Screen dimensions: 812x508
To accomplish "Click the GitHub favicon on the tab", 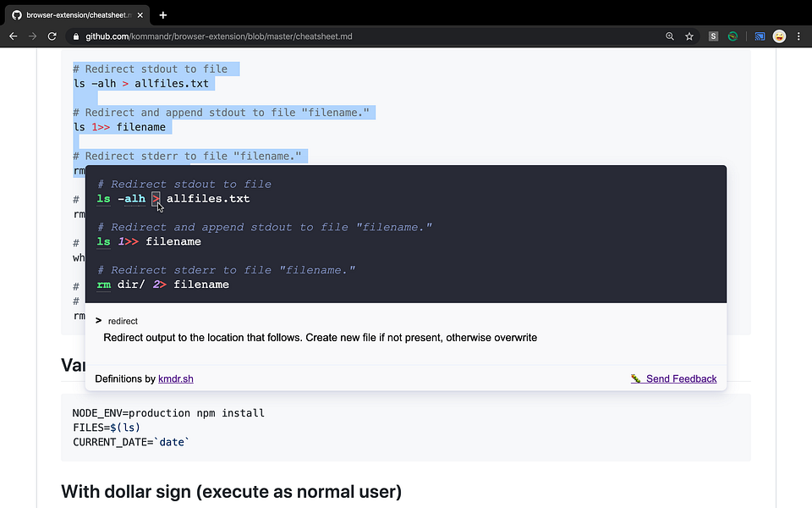I will (17, 15).
